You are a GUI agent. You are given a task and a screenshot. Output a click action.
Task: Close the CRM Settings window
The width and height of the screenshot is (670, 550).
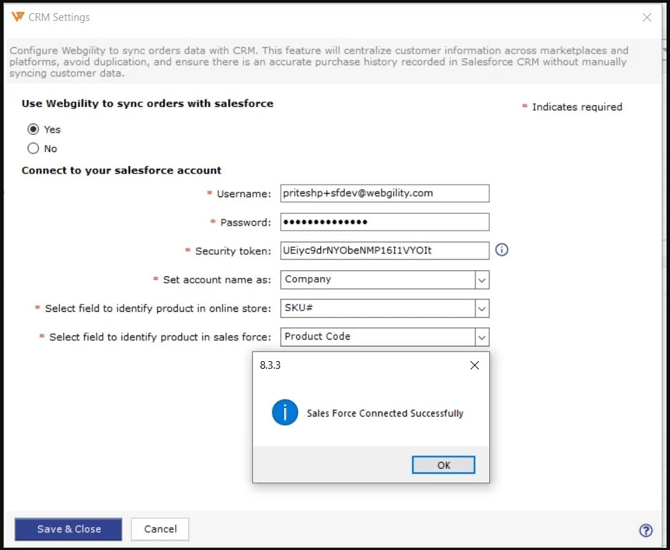(647, 18)
